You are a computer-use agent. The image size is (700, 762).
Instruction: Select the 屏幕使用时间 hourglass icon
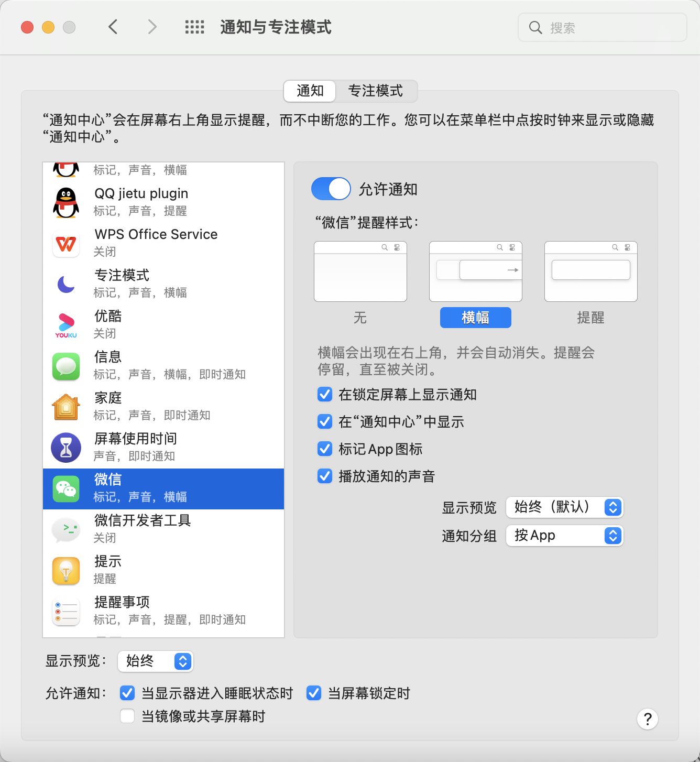(66, 448)
